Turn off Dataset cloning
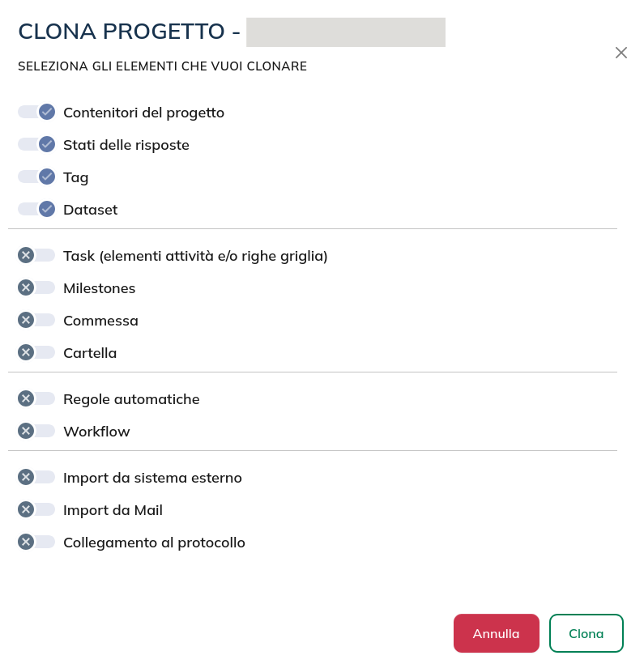Image resolution: width=644 pixels, height=664 pixels. (x=36, y=209)
